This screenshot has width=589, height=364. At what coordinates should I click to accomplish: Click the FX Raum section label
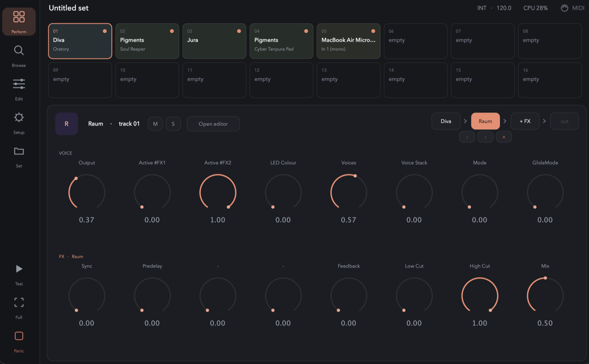click(x=71, y=257)
